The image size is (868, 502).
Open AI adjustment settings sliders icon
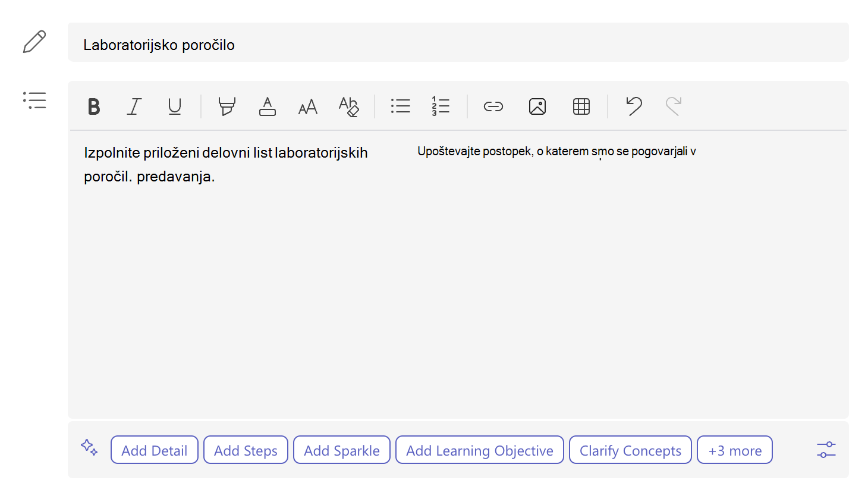[x=826, y=450]
